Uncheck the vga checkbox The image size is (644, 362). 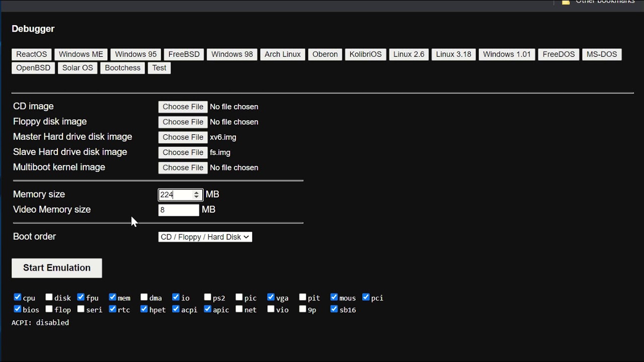pyautogui.click(x=271, y=297)
